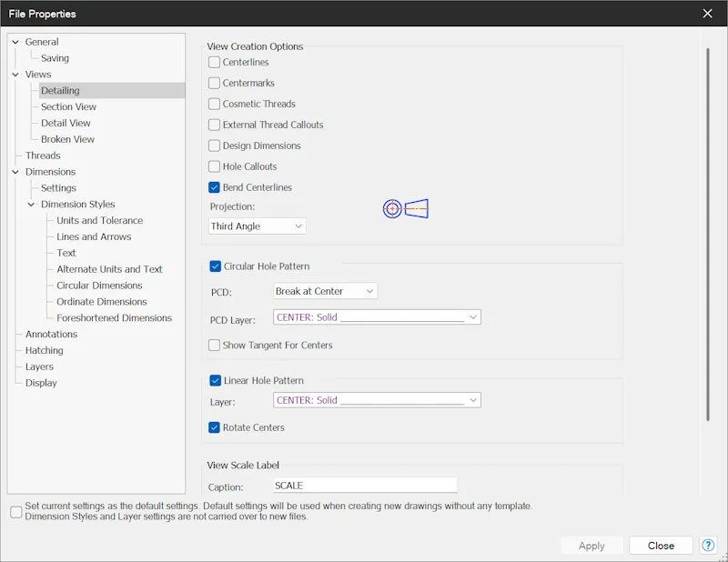Viewport: 728px width, 562px height.
Task: Open Hatching settings page
Action: [44, 350]
